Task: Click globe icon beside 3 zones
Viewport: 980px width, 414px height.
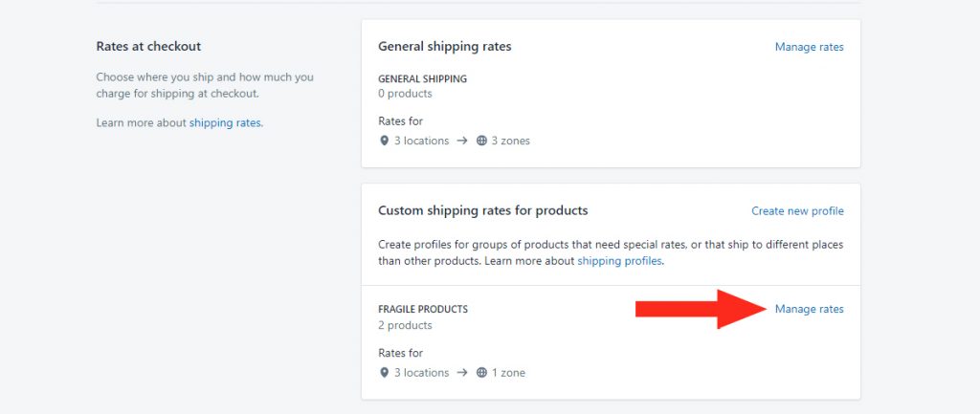Action: (x=481, y=142)
